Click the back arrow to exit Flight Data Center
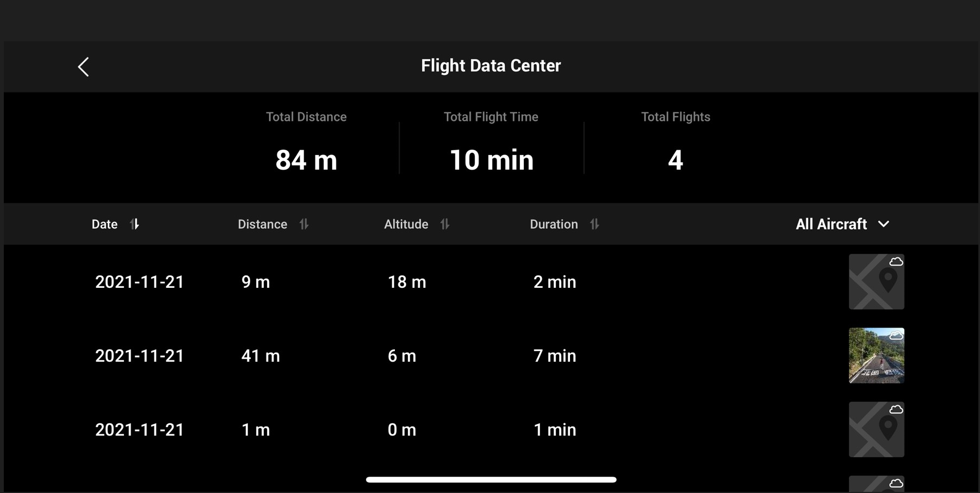 (83, 66)
